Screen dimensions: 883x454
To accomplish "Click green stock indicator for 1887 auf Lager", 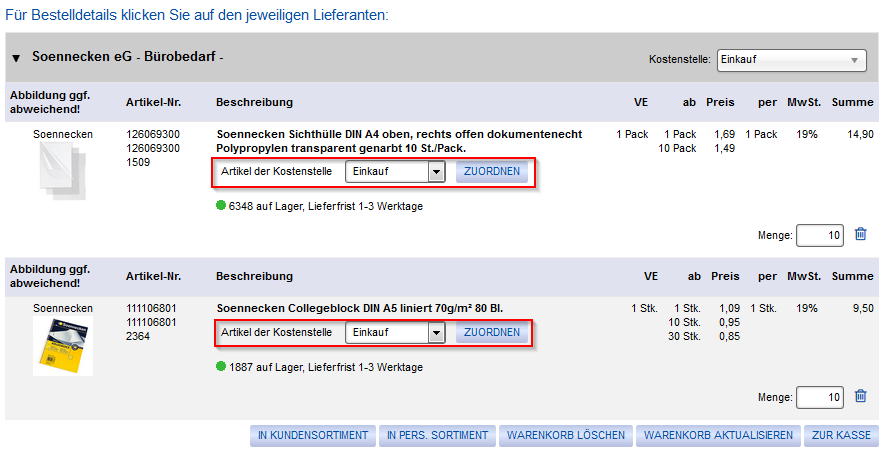I will (221, 367).
